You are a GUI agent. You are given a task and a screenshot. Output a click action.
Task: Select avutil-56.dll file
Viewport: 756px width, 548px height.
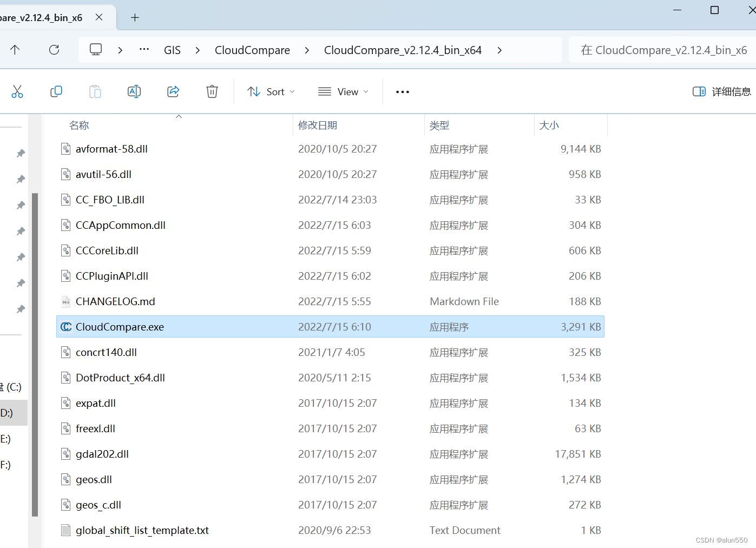[330, 174]
